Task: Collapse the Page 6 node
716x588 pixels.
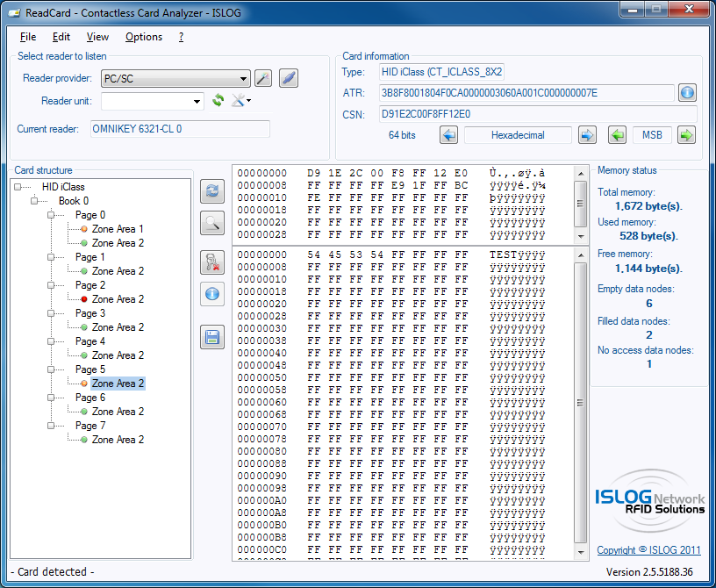Action: 51,398
